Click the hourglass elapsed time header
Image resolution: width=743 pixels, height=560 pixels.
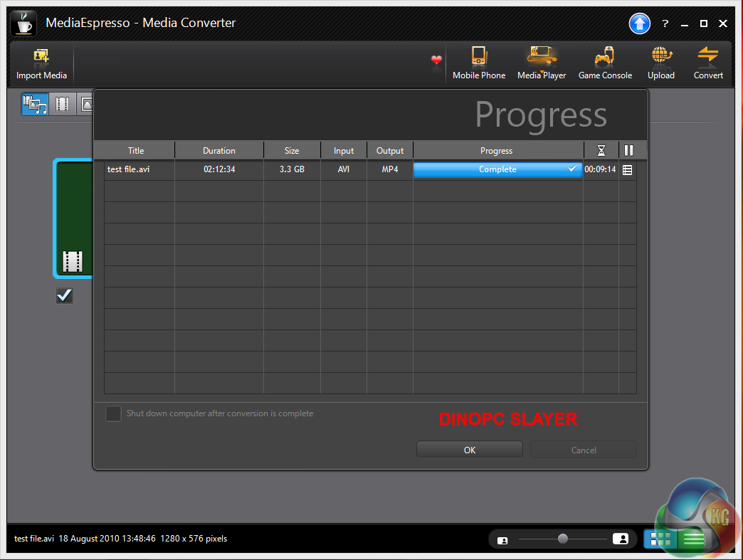[601, 151]
